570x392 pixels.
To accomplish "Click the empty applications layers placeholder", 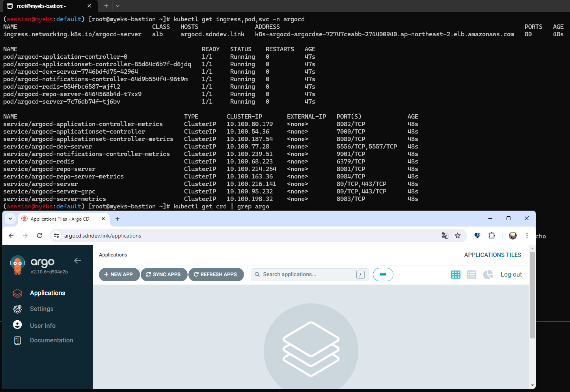I will click(x=311, y=350).
